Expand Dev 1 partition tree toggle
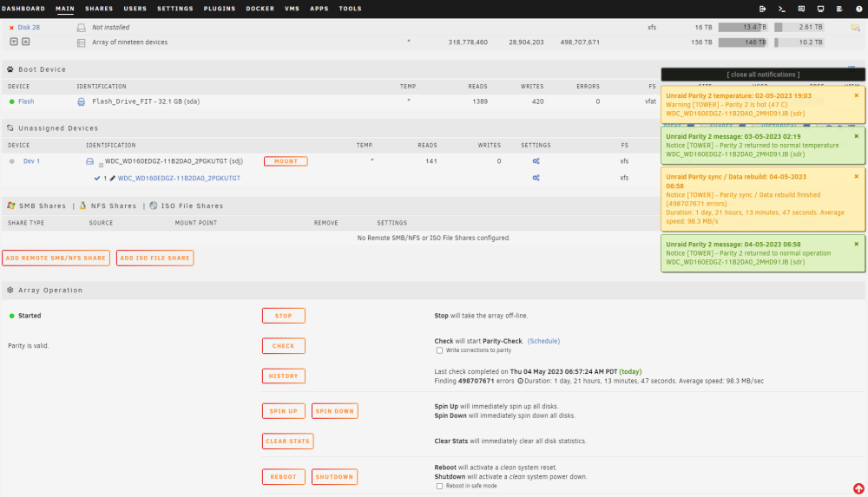868x497 pixels. (x=101, y=165)
